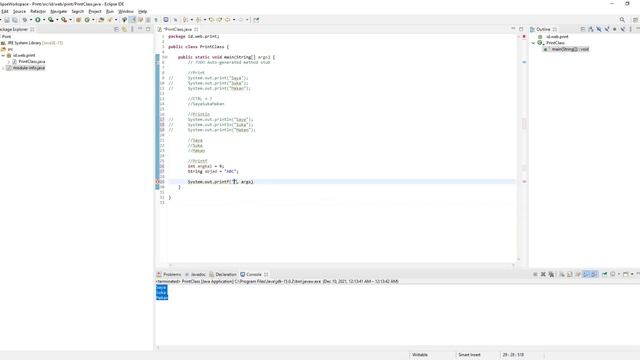Open the New Java Class dropdown arrow
This screenshot has width=640, height=360.
point(93,20)
